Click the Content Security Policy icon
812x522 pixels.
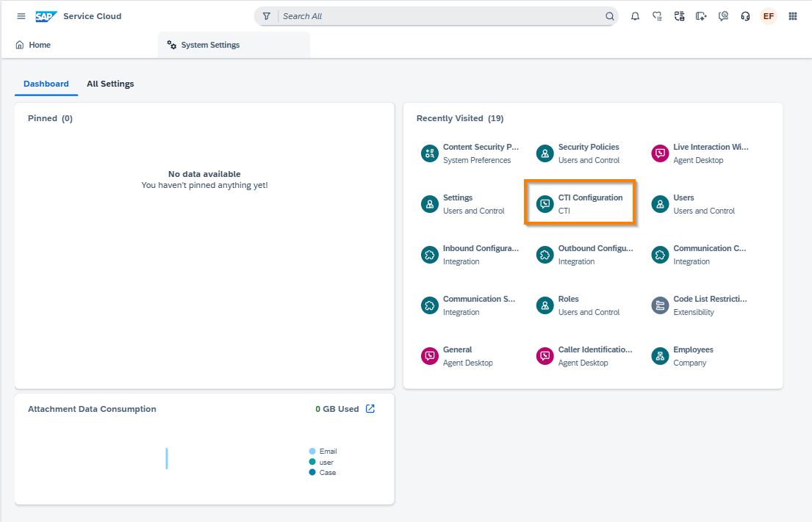pos(430,153)
